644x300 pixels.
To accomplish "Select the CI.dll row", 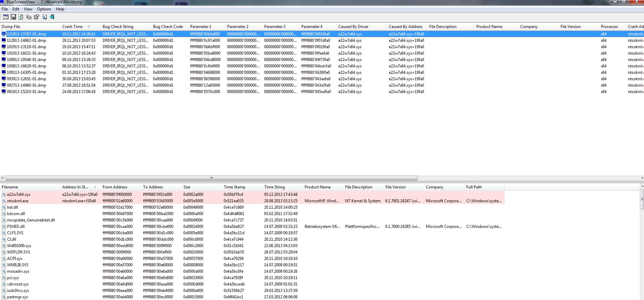I will 252,239.
